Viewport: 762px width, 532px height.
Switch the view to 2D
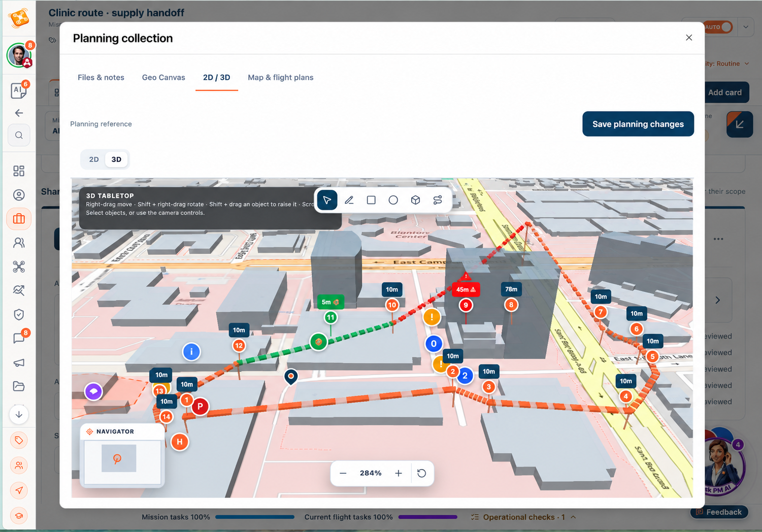[94, 159]
